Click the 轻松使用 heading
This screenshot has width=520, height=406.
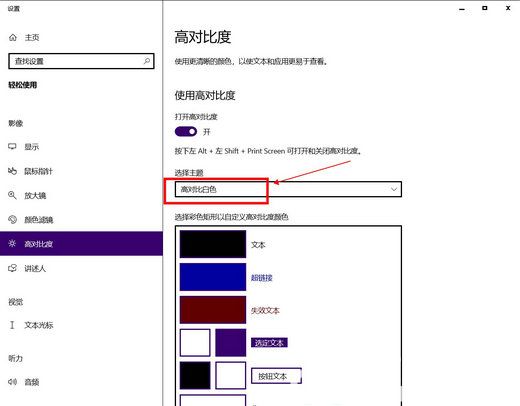[x=22, y=85]
